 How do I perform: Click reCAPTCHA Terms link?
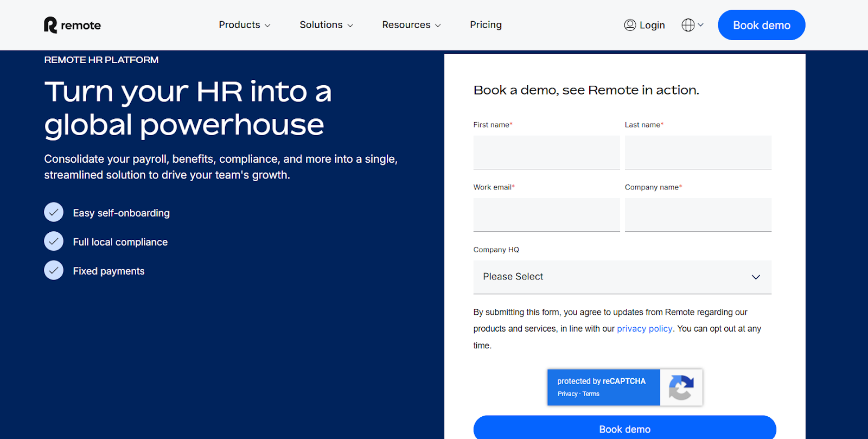[x=591, y=394]
